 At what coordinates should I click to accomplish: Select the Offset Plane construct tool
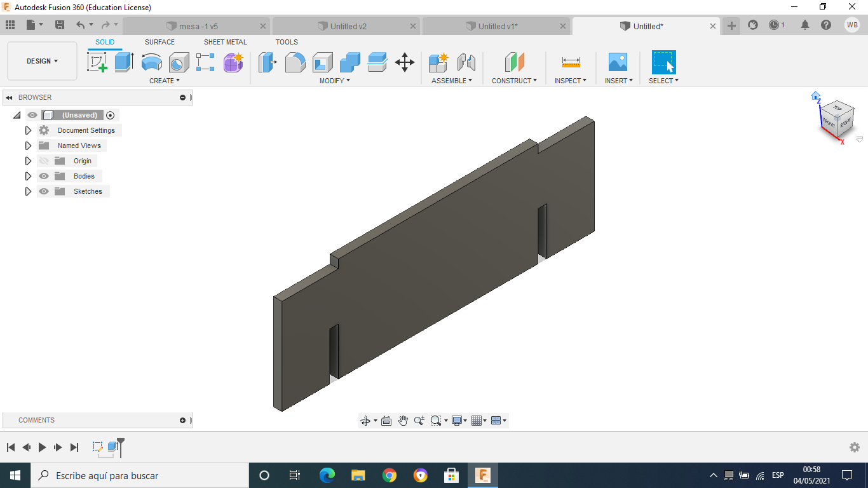(x=514, y=62)
